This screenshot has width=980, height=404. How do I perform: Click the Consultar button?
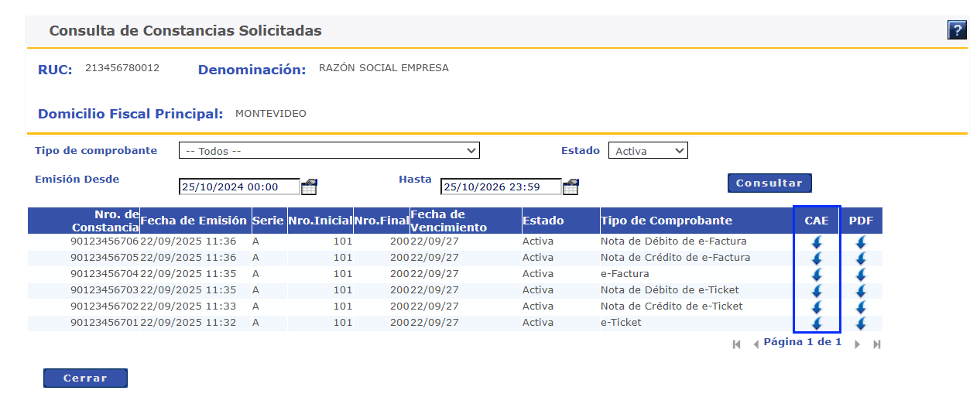tap(769, 183)
